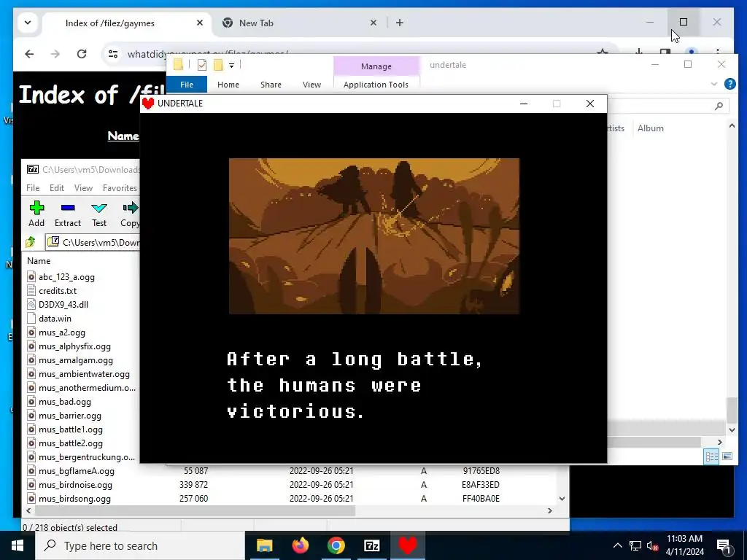Click the Explorer search magnifier icon

(x=719, y=106)
